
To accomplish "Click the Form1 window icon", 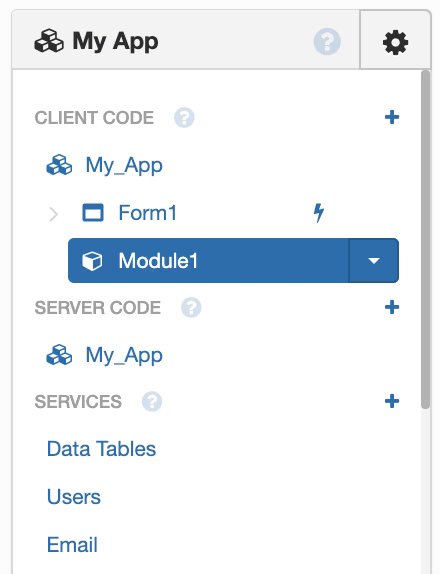I will coord(93,213).
